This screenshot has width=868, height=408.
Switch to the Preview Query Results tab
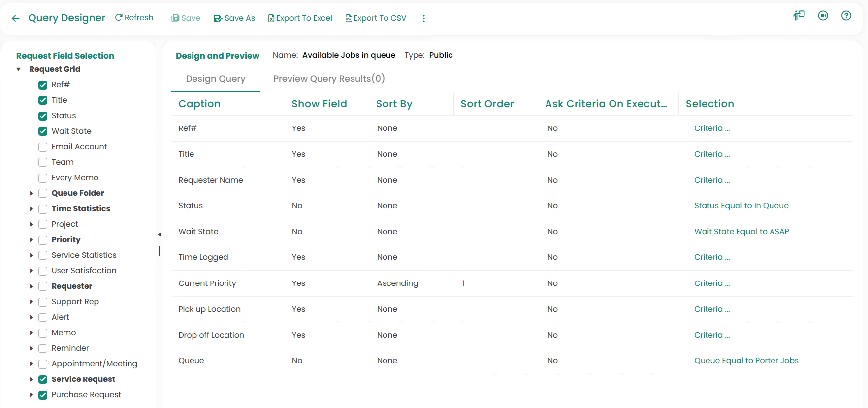click(329, 79)
